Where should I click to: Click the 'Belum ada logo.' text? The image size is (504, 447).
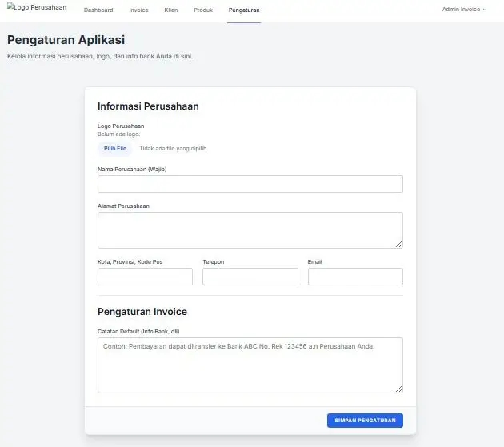coord(118,134)
